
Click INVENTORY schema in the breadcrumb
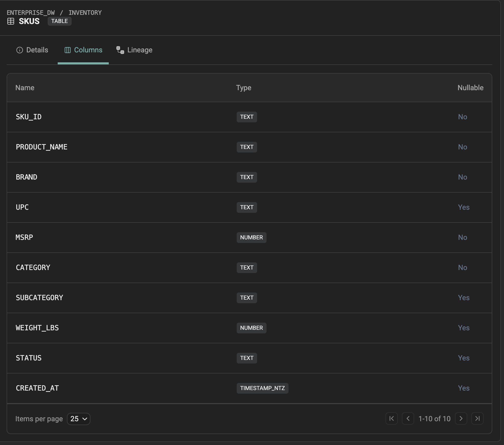pos(85,13)
